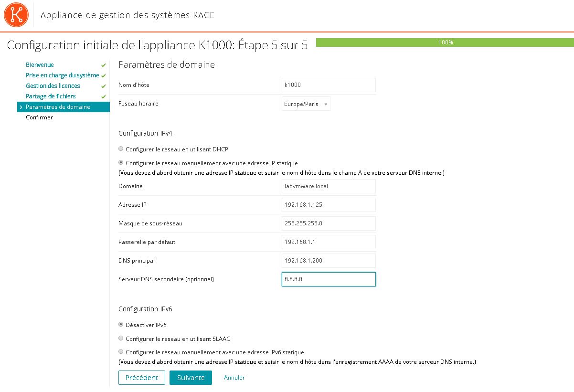Click the "Passerelle par défaut" label

147,242
